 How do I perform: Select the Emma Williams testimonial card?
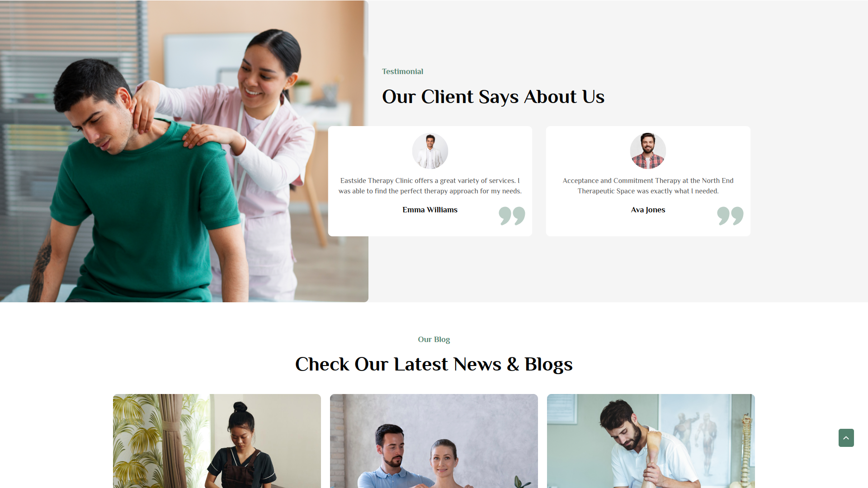(430, 181)
